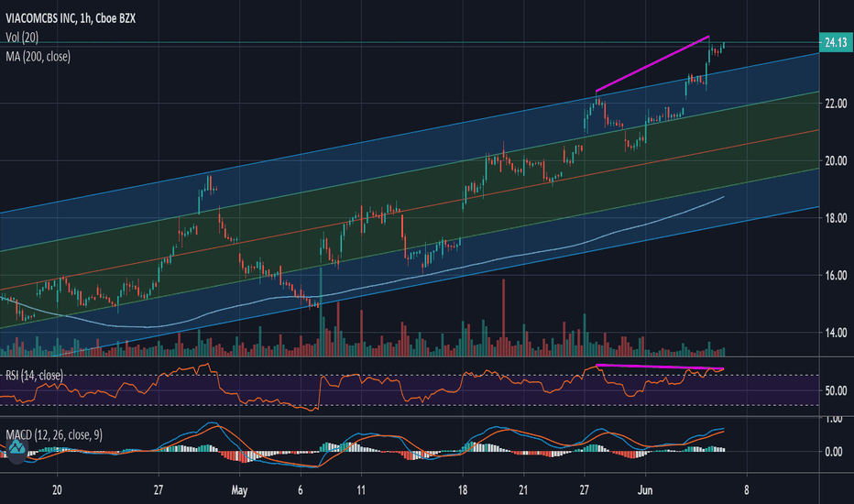Open the MACD (12, 26, close, 9) legend
The width and height of the screenshot is (854, 504).
[54, 434]
